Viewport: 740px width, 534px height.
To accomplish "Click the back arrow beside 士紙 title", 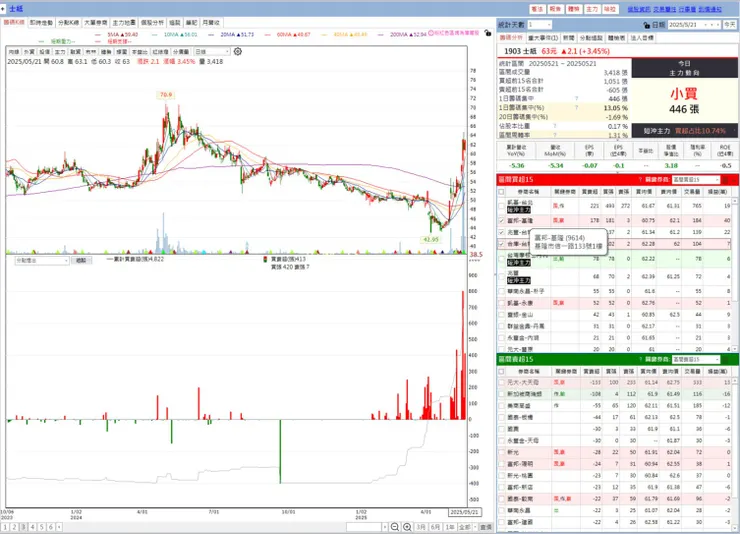I will (x=3, y=8).
